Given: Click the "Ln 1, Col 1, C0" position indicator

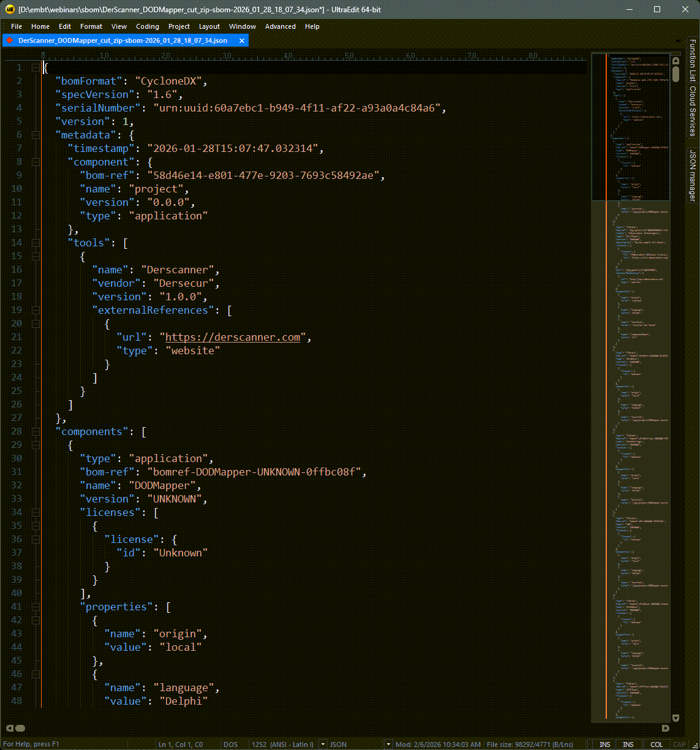Looking at the screenshot, I should coord(181,744).
